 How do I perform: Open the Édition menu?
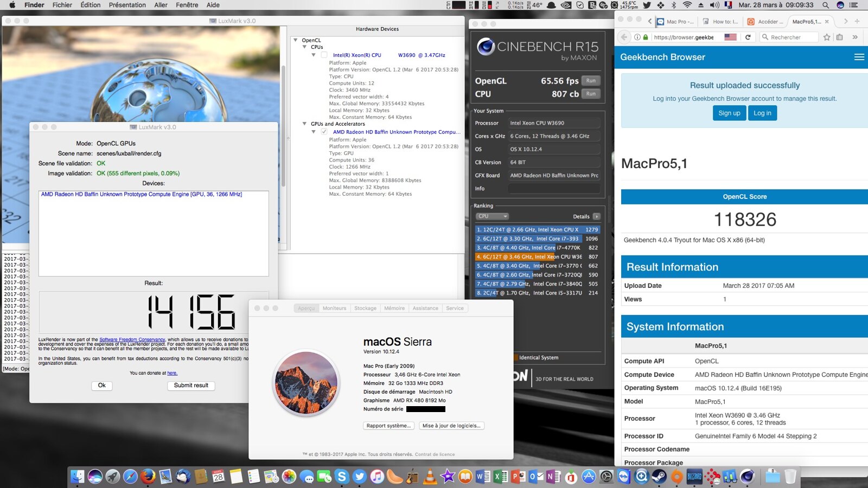(91, 5)
